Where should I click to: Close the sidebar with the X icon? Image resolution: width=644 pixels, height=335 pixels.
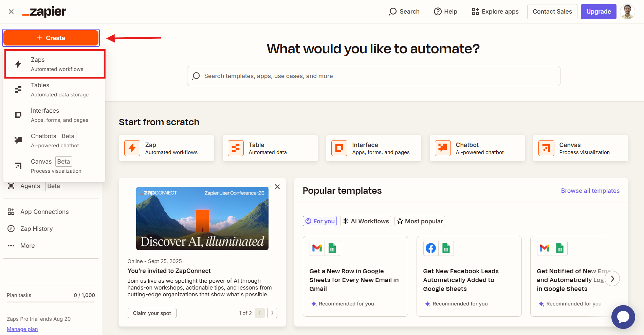click(x=11, y=12)
